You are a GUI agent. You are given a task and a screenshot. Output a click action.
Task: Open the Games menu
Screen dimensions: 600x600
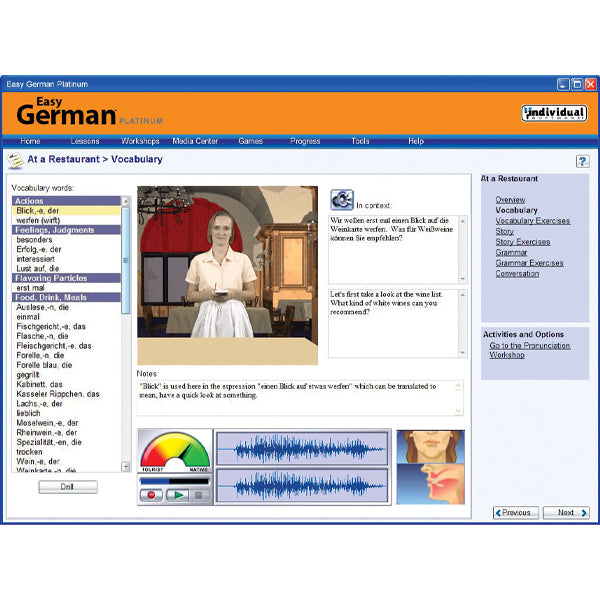click(251, 141)
